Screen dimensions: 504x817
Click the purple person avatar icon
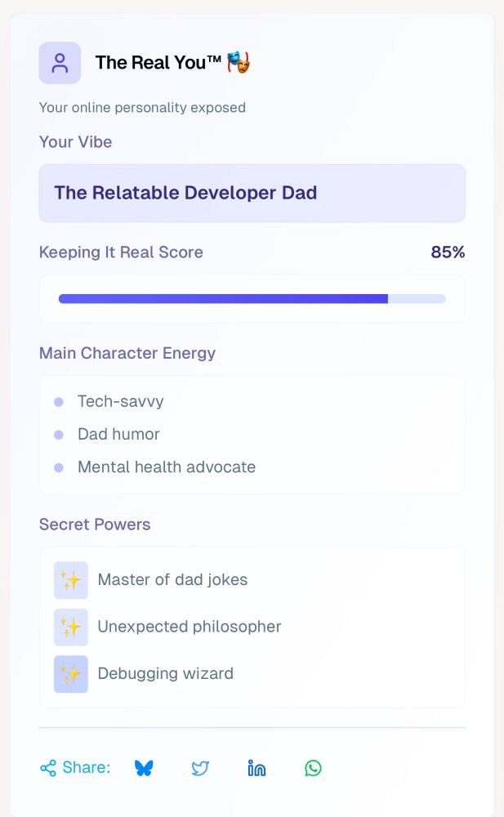click(x=60, y=63)
